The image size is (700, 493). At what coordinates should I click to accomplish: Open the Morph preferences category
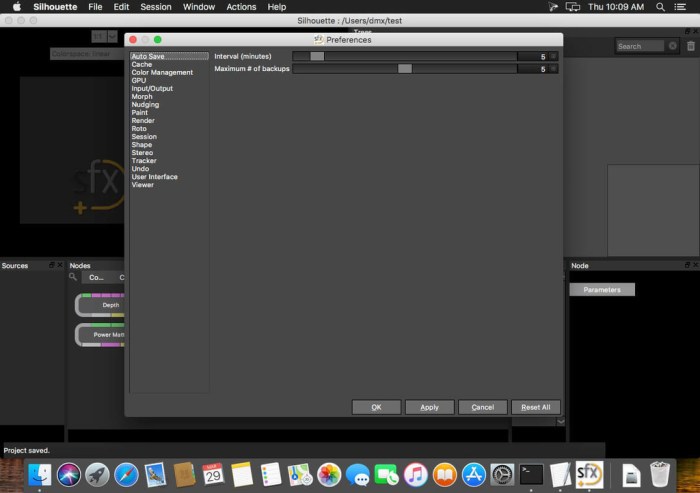(x=142, y=96)
